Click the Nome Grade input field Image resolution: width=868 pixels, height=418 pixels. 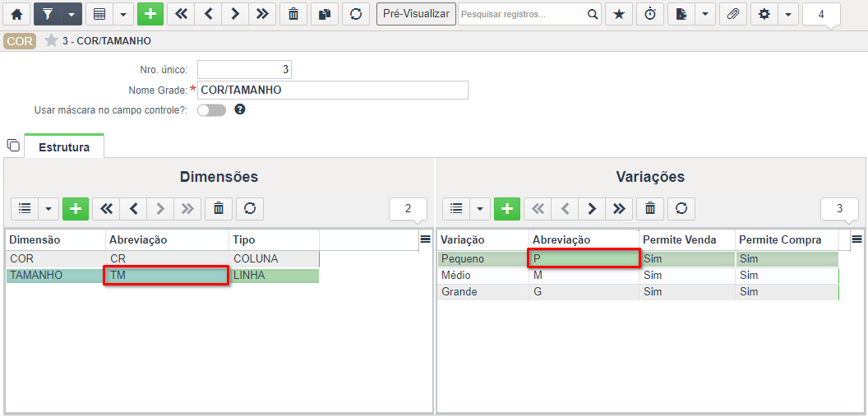click(333, 90)
